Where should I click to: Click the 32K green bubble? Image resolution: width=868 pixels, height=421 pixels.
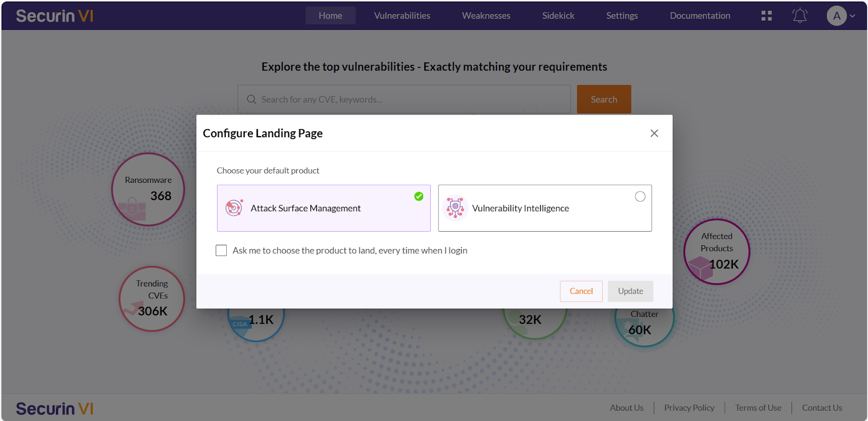(535, 324)
